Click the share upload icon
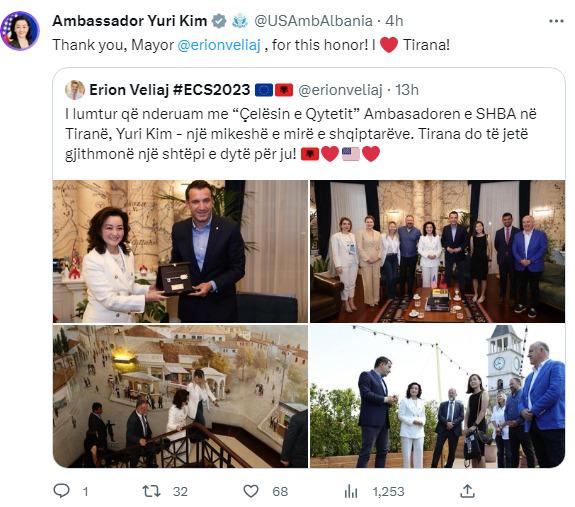 click(x=467, y=491)
